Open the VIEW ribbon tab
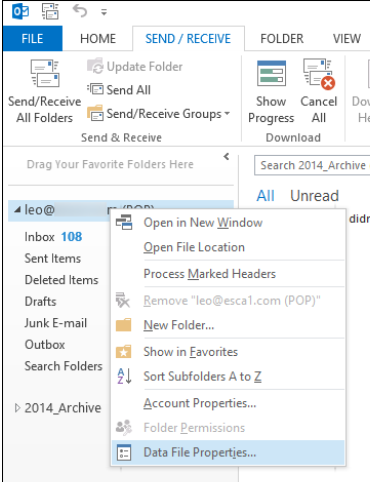This screenshot has height=482, width=370. coord(347,39)
